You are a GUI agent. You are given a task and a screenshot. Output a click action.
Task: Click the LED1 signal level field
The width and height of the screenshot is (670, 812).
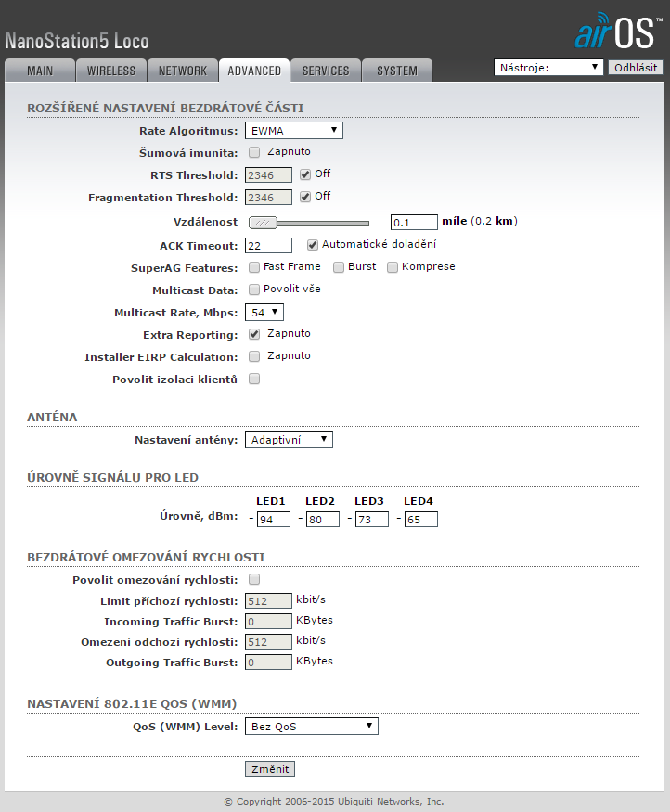[x=274, y=520]
